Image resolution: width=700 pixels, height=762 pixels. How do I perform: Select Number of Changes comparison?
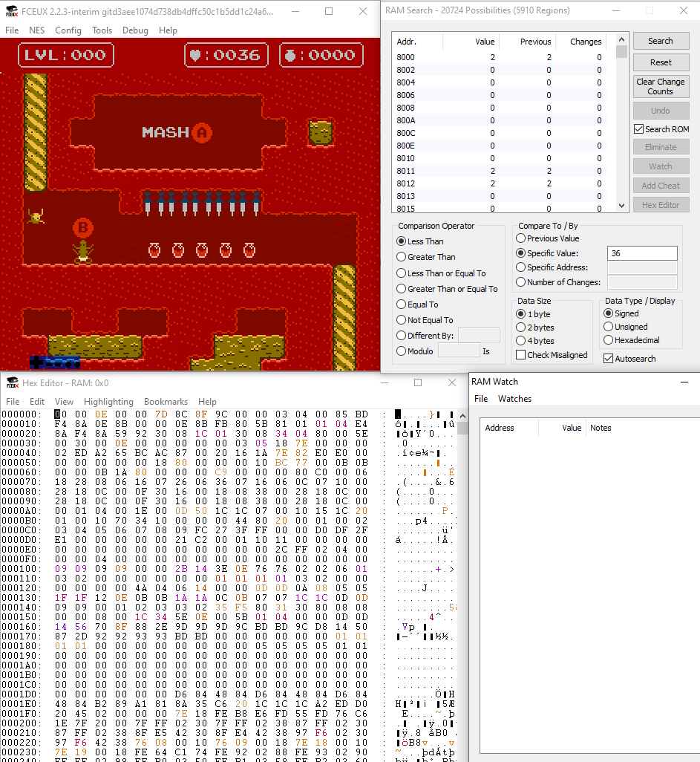tap(558, 282)
